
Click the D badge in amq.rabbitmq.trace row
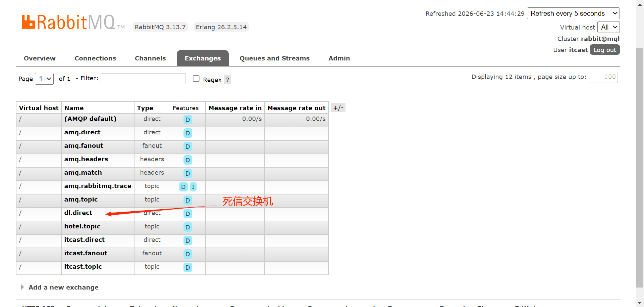pos(183,187)
